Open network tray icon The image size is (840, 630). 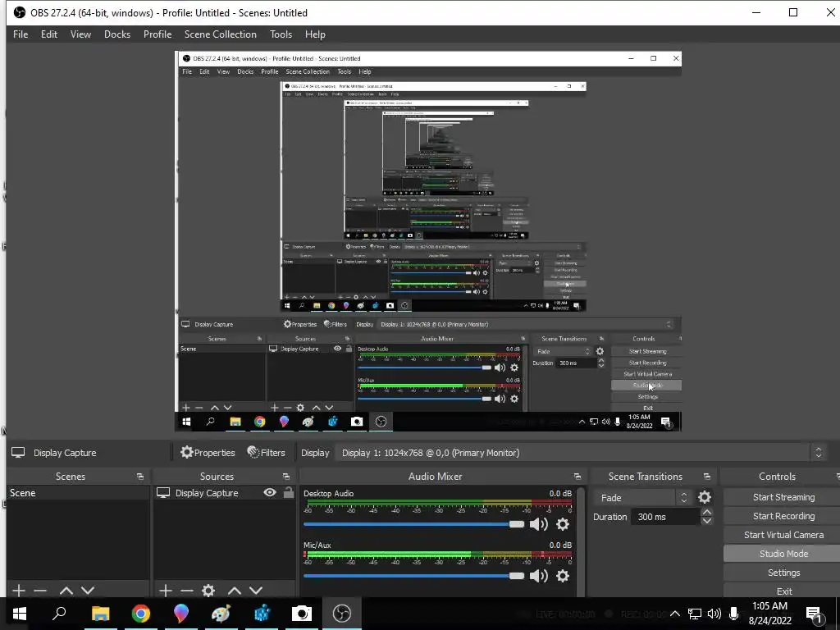tap(695, 614)
